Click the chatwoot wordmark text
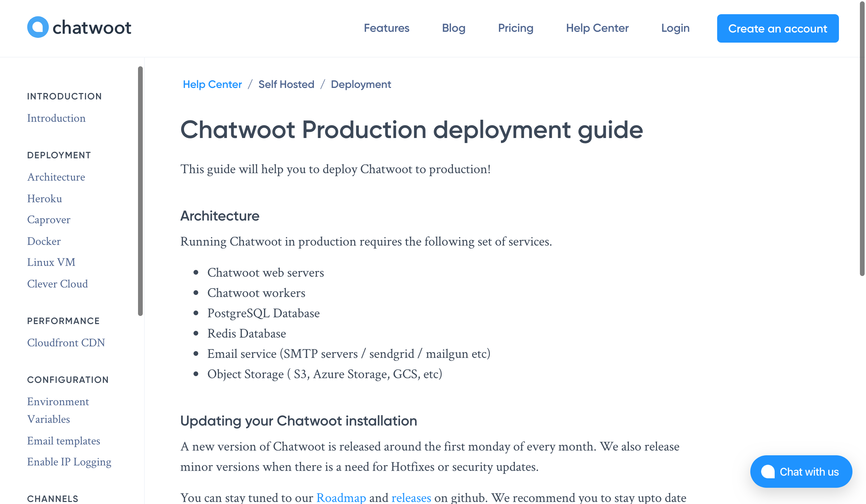Viewport: 866px width, 504px height. click(92, 27)
